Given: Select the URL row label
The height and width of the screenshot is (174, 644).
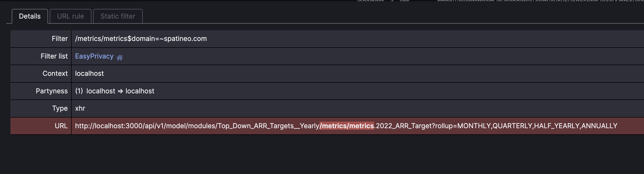Looking at the screenshot, I should point(61,125).
